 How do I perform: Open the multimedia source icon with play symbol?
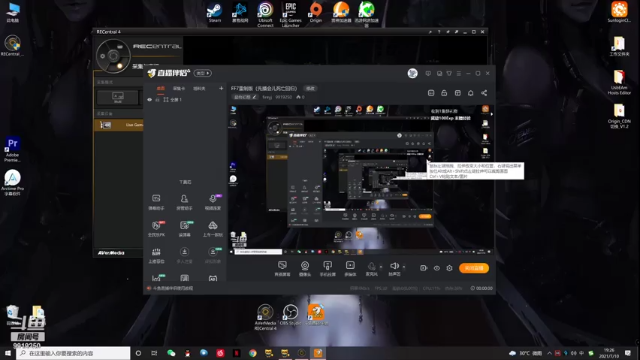[x=350, y=269]
